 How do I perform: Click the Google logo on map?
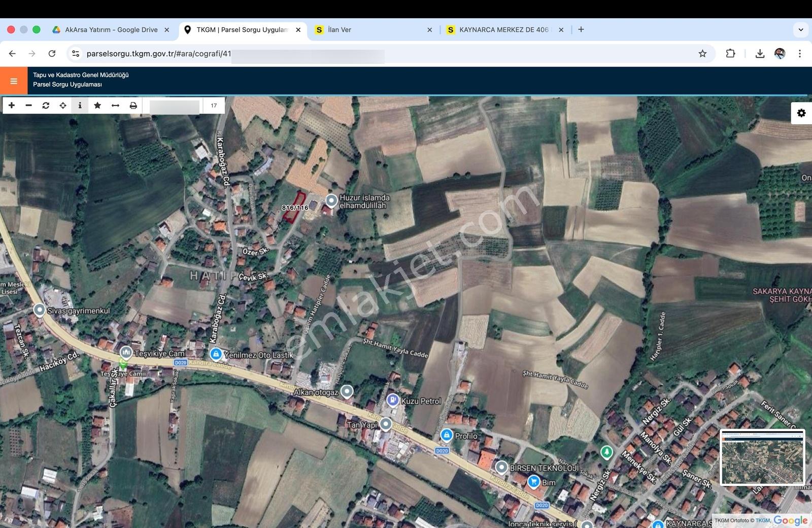[791, 520]
